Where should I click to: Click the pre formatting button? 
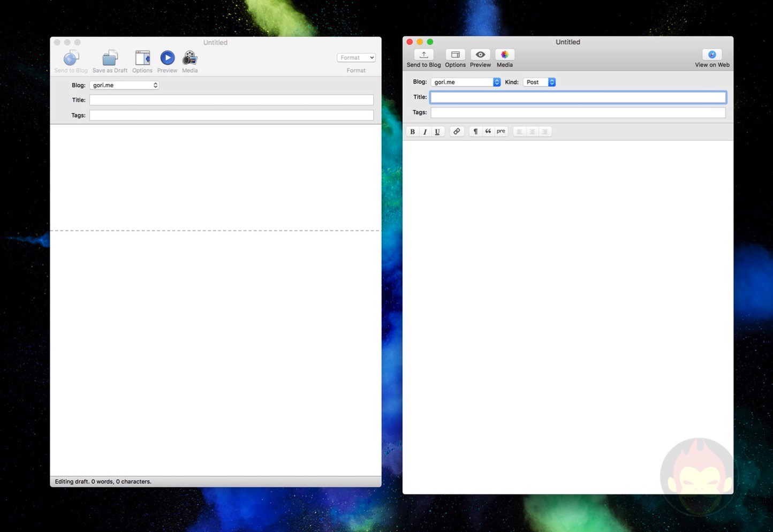coord(501,132)
